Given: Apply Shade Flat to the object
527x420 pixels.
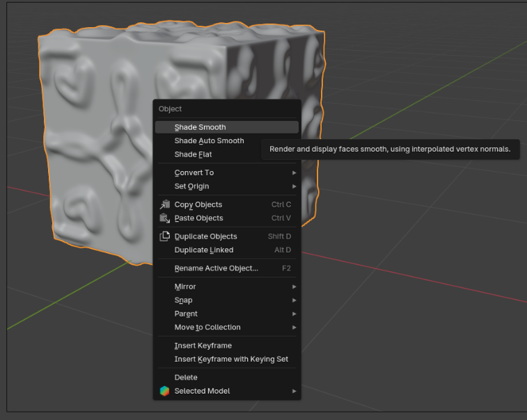Looking at the screenshot, I should coord(193,154).
